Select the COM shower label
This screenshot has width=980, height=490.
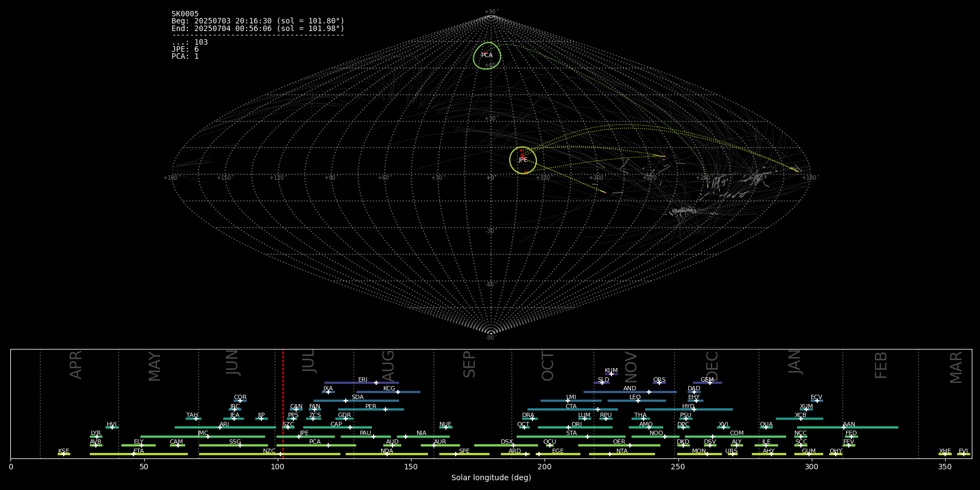[737, 433]
